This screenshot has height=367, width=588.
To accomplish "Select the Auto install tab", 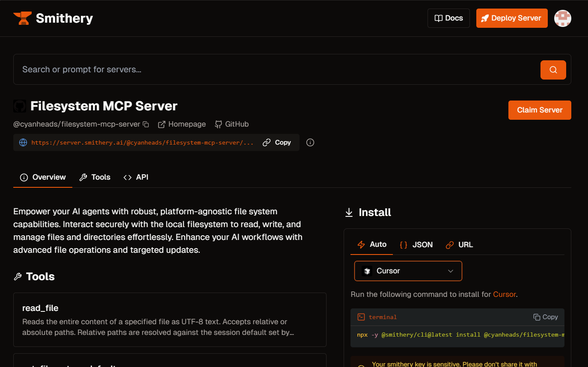I will pos(372,244).
